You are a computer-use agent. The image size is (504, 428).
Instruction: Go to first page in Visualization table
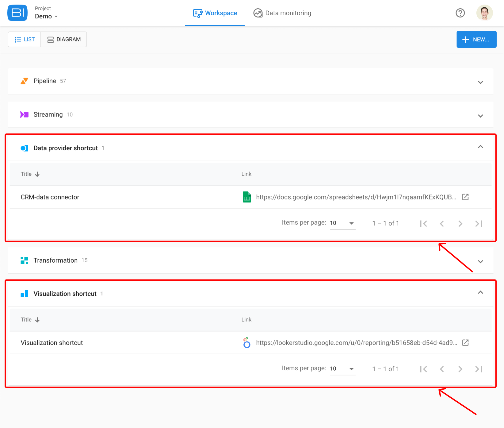click(x=423, y=369)
